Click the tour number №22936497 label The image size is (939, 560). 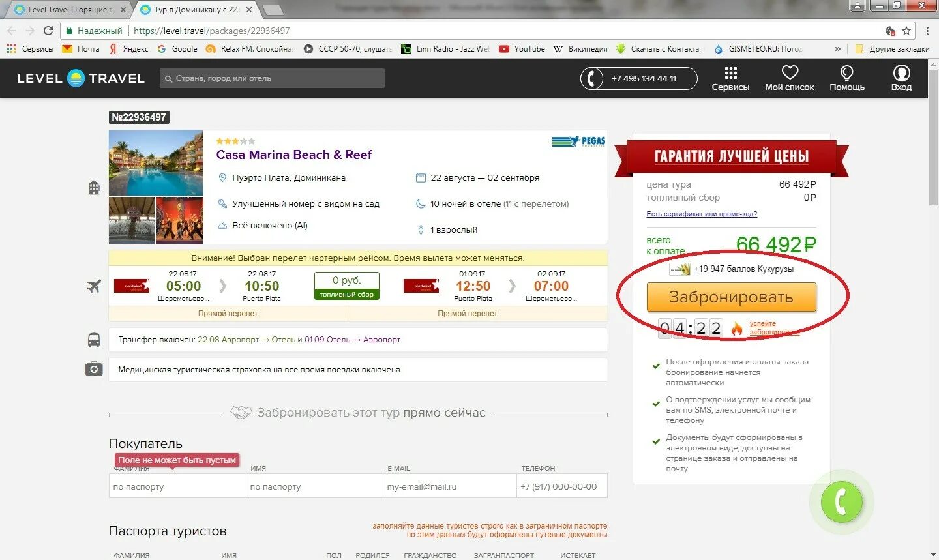tap(139, 117)
